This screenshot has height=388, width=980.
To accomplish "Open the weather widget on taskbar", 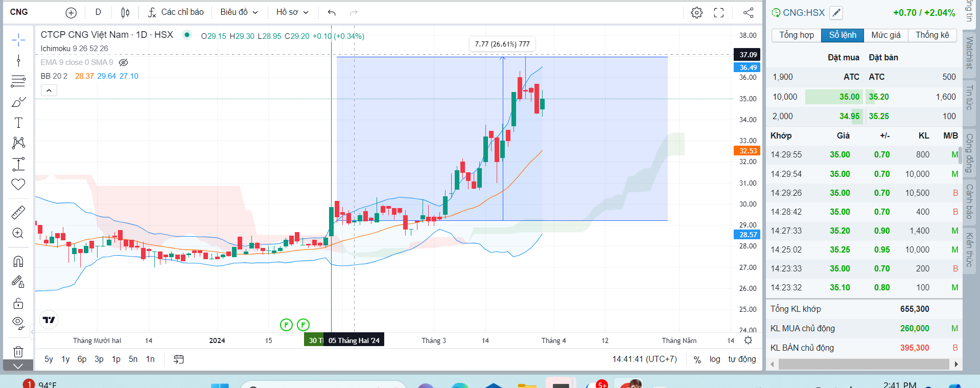I will [x=40, y=384].
